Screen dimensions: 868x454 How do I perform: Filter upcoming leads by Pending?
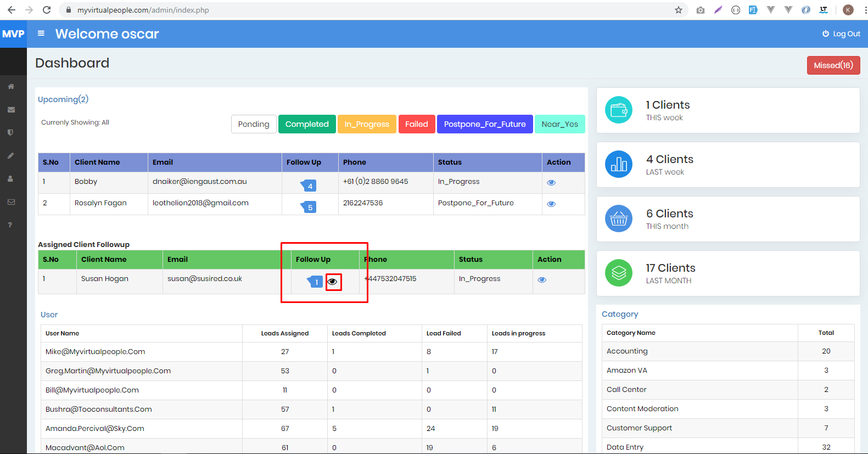[254, 124]
